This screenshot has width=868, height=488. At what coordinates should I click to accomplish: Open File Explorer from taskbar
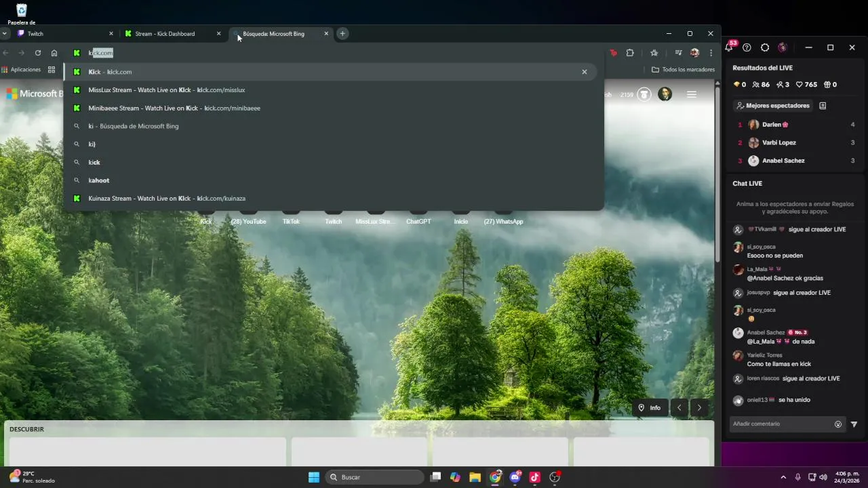coord(475,477)
